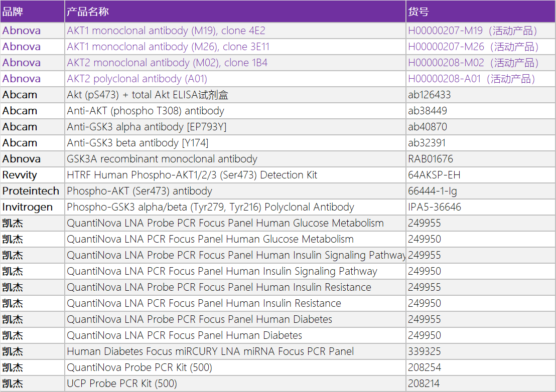Open AKT2 polyclonal antibody (A01) product link
Viewport: 556px width, 392px height.
tap(137, 79)
